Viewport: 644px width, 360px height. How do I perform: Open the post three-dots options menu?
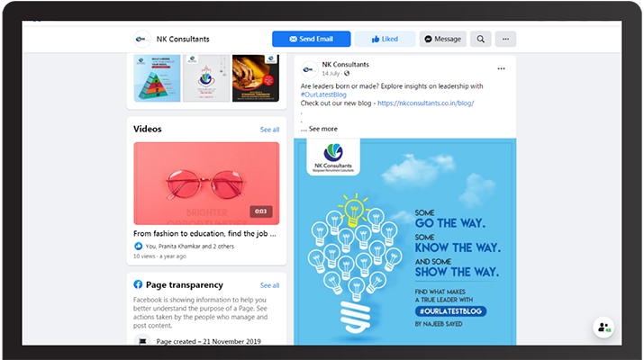pos(501,69)
